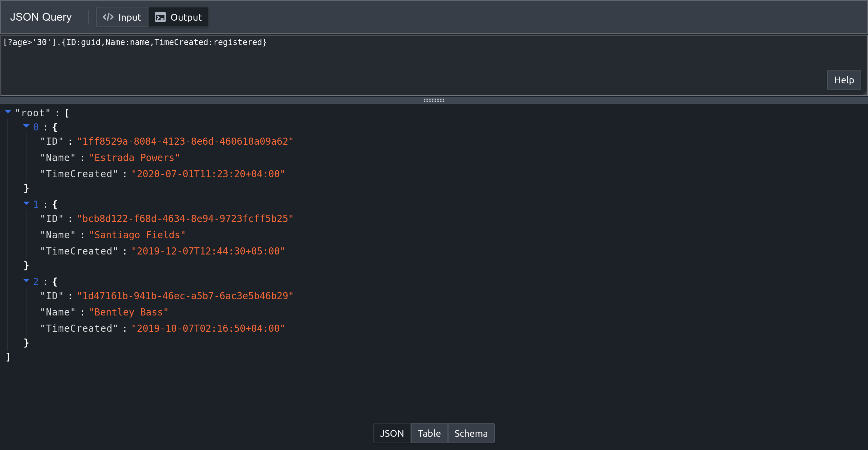Click the index 2 label
The image size is (868, 450).
pos(36,282)
